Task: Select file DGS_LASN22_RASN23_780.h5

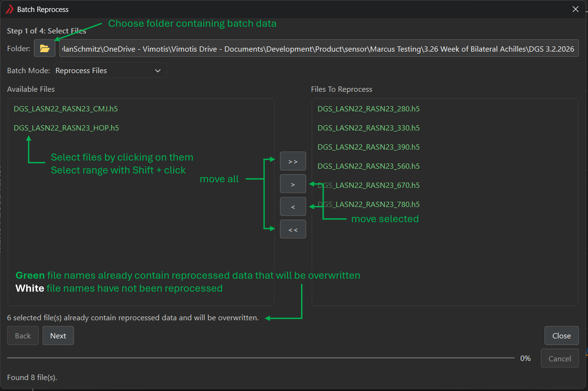Action: (368, 204)
